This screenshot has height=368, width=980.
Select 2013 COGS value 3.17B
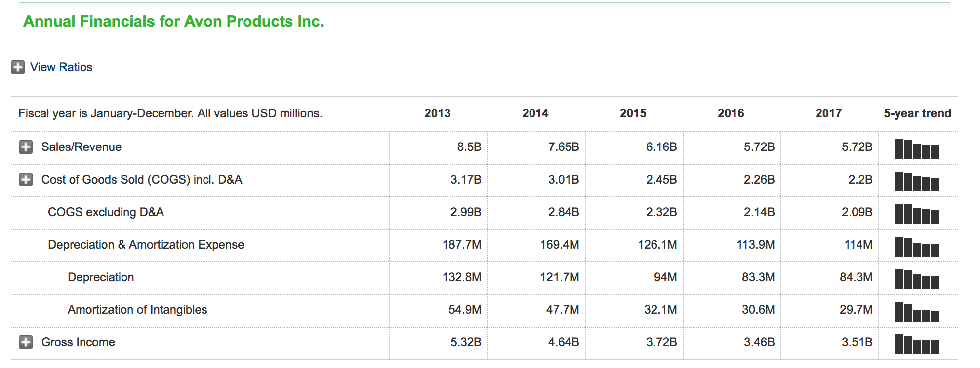pyautogui.click(x=466, y=180)
